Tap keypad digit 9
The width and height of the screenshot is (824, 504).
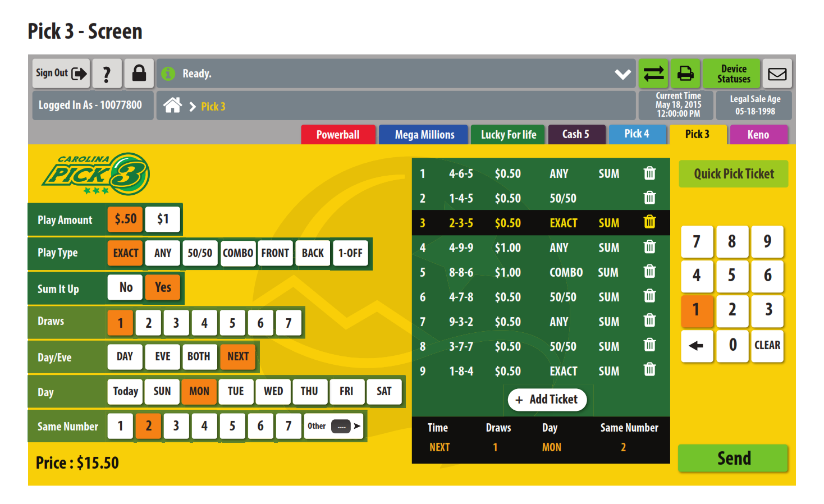(767, 242)
